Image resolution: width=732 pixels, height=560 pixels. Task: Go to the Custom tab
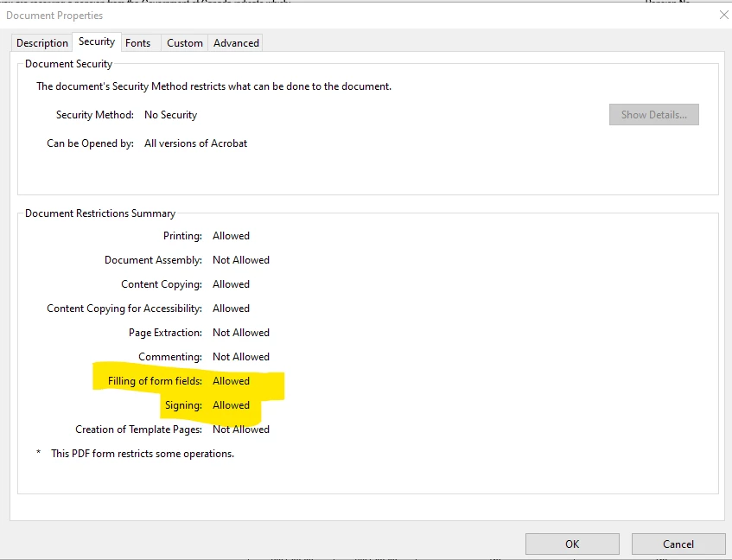[x=185, y=43]
